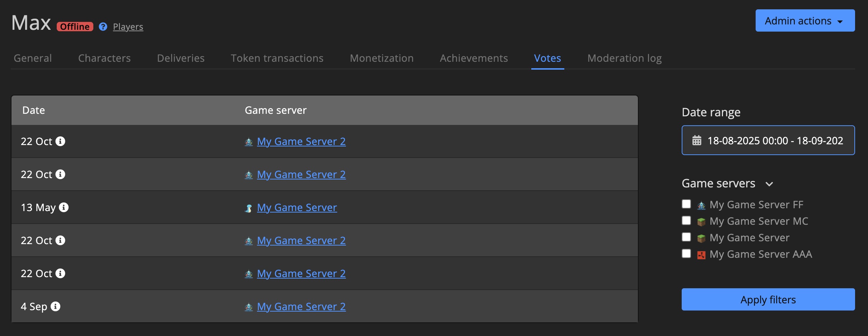Click the grass block icon beside My Game Server MC
Viewport: 868px width, 336px height.
702,221
